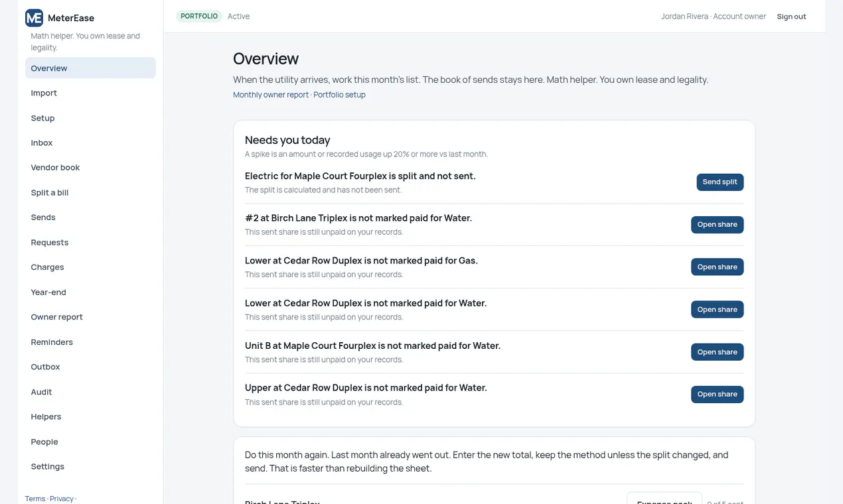Send split for Maple Court Fourplex electric
Viewport: 843px width, 504px height.
pos(720,182)
